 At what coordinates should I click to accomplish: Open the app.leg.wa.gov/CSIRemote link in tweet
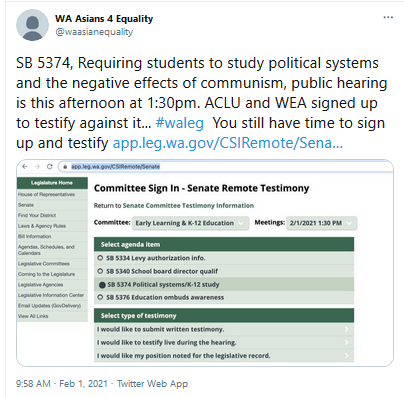pyautogui.click(x=228, y=143)
